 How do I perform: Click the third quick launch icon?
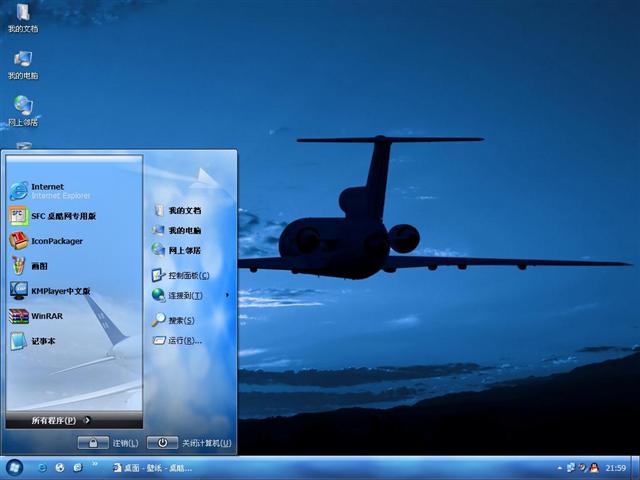78,468
